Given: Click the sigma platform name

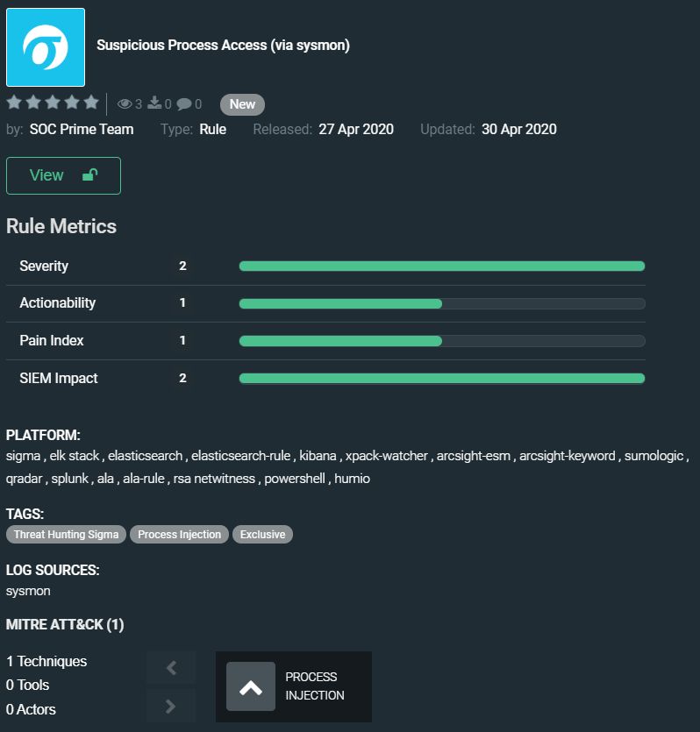Looking at the screenshot, I should [x=23, y=456].
